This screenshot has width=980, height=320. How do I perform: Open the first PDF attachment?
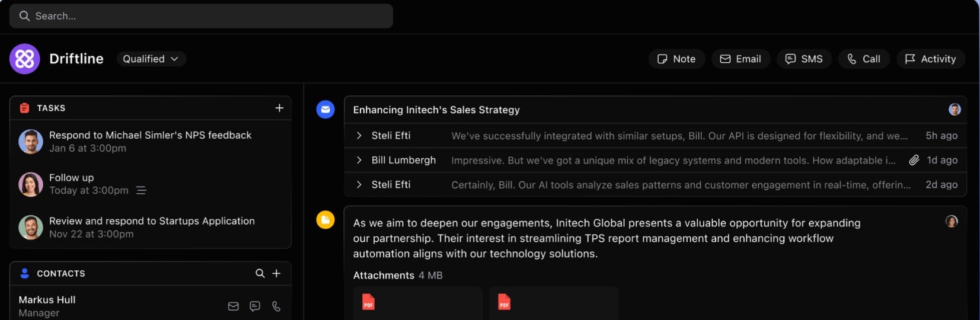pyautogui.click(x=417, y=303)
